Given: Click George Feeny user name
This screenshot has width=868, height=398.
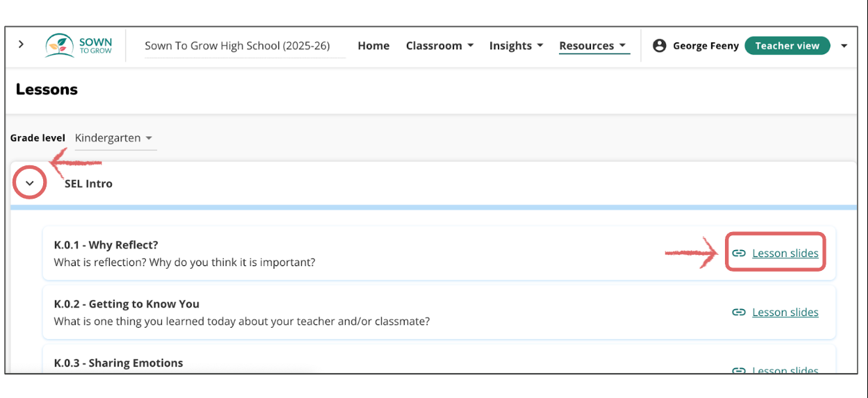Looking at the screenshot, I should (706, 46).
